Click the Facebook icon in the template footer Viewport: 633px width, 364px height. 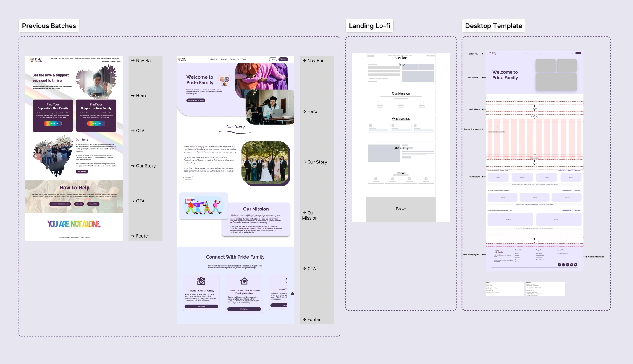tap(559, 265)
